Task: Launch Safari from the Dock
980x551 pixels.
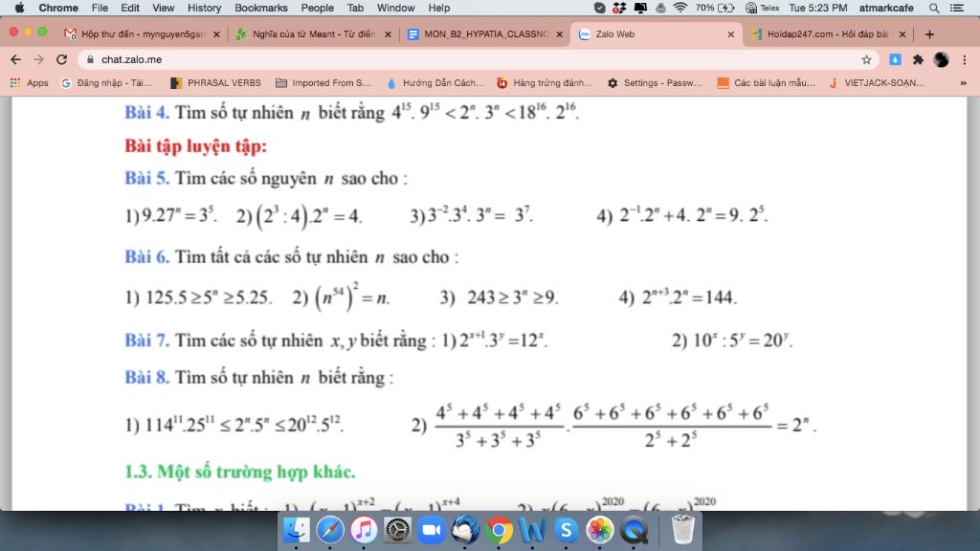Action: (x=330, y=530)
